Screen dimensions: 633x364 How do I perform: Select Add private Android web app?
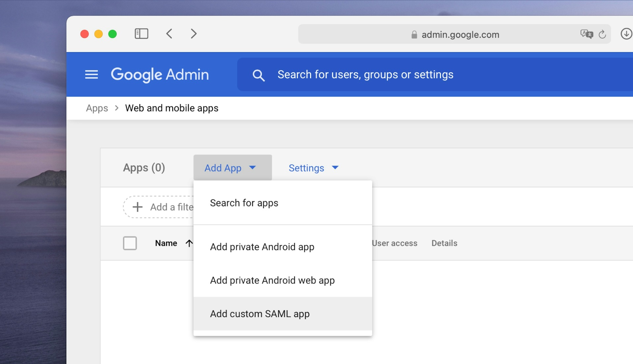pos(283,280)
